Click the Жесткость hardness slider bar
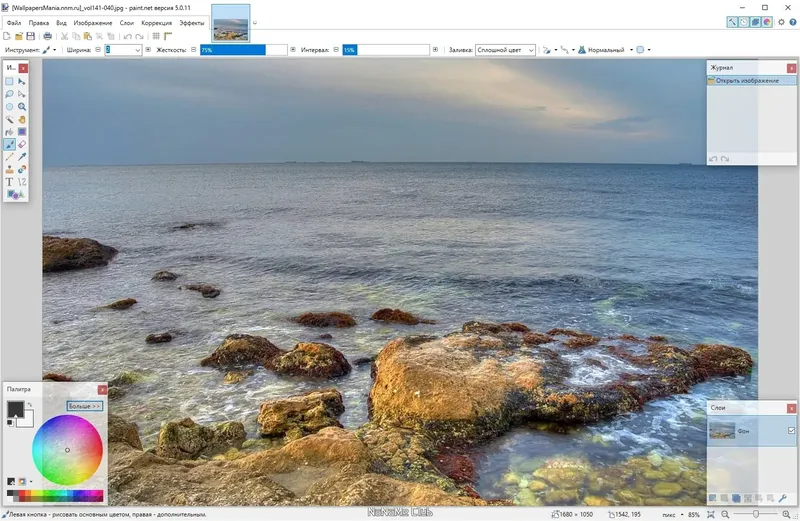Image resolution: width=800 pixels, height=521 pixels. click(x=243, y=49)
